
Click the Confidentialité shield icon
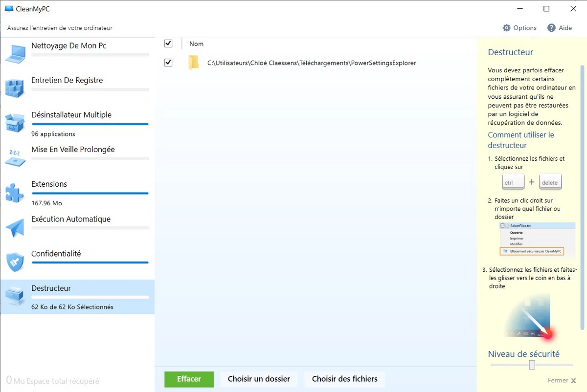coord(15,262)
